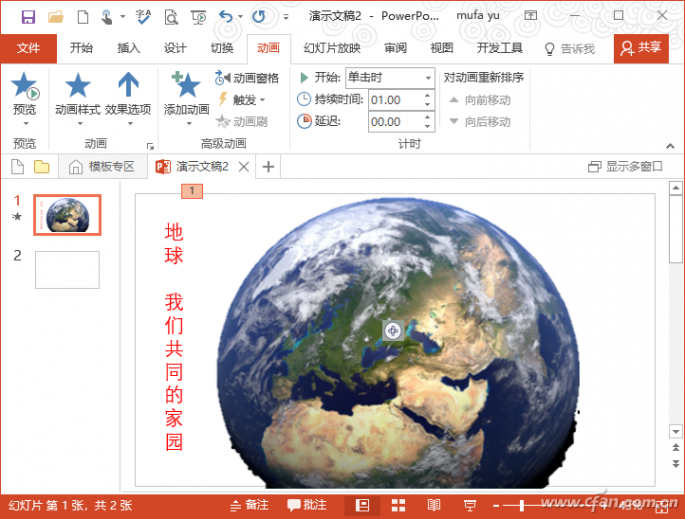The width and height of the screenshot is (685, 519).
Task: Open the 预览 dropdown arrow
Action: 26,123
